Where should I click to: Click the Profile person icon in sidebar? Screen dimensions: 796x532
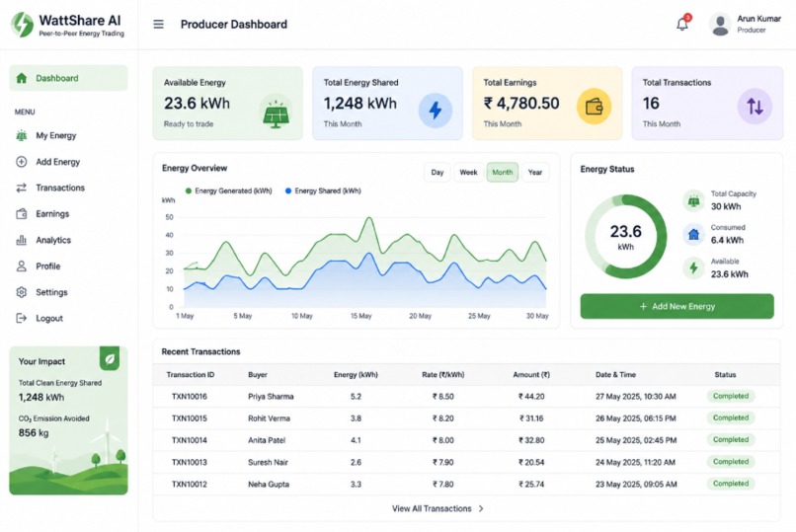[x=22, y=266]
